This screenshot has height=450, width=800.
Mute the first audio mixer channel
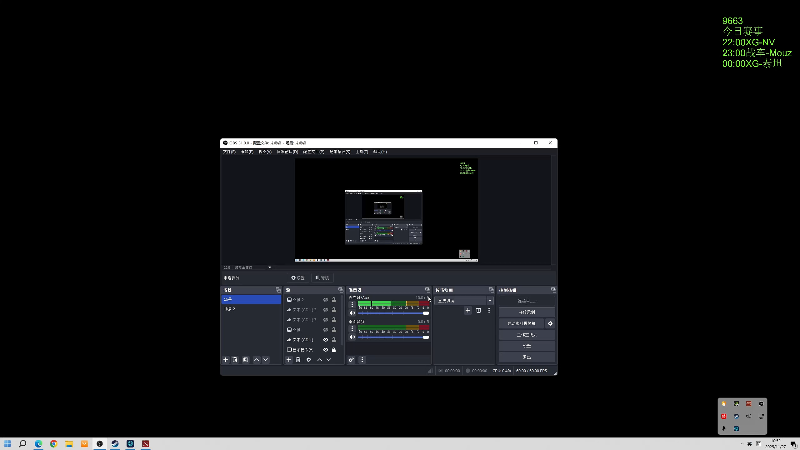pyautogui.click(x=352, y=313)
